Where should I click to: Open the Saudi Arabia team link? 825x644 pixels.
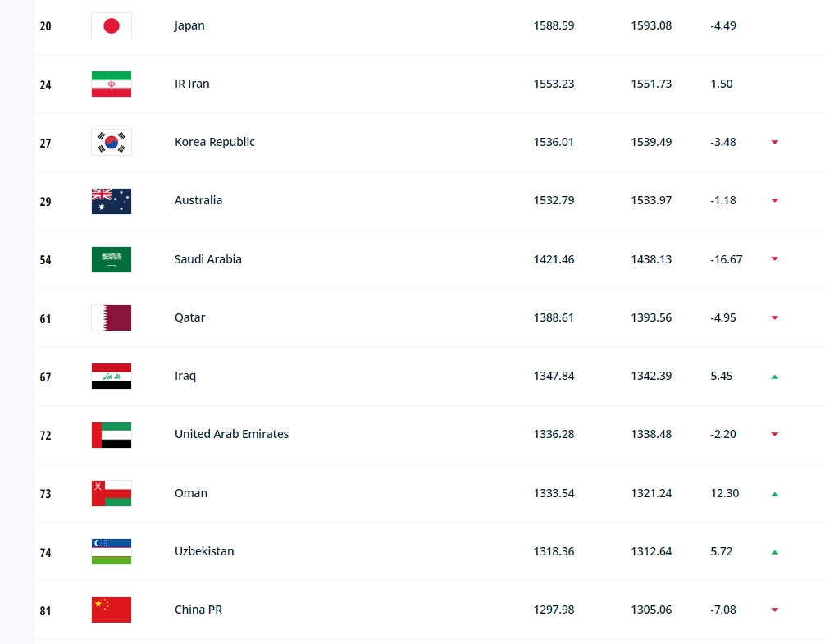pos(208,259)
